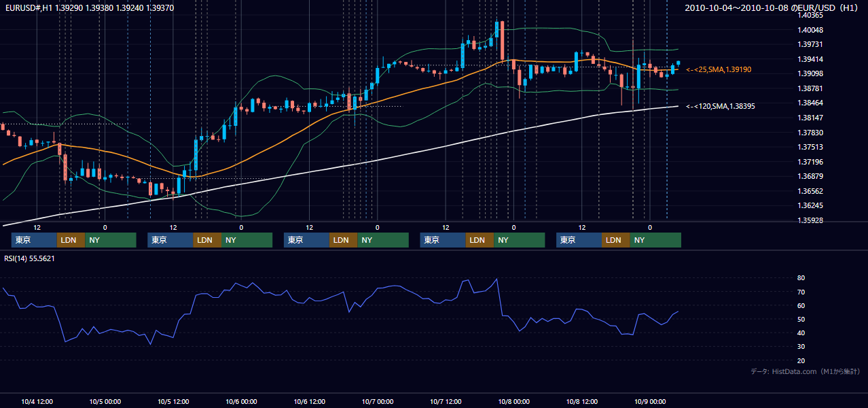Viewport: 868px width, 408px height.
Task: Click price axis value 1.38464
Action: coord(810,103)
